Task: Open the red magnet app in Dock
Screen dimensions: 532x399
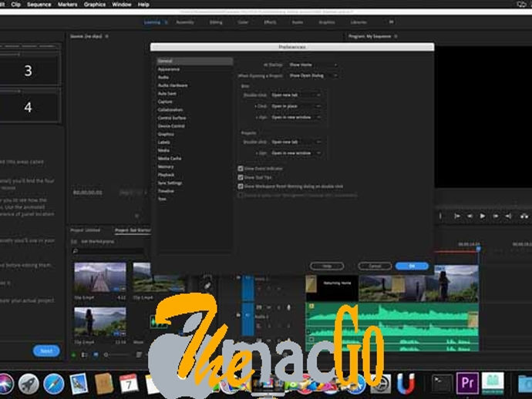Action: [x=406, y=384]
